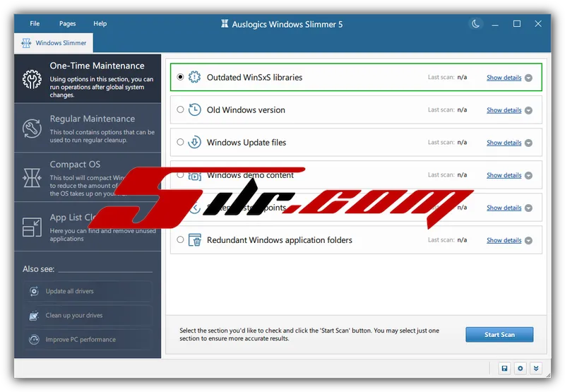Click Clean up your drives
565x392 pixels.
(x=88, y=315)
